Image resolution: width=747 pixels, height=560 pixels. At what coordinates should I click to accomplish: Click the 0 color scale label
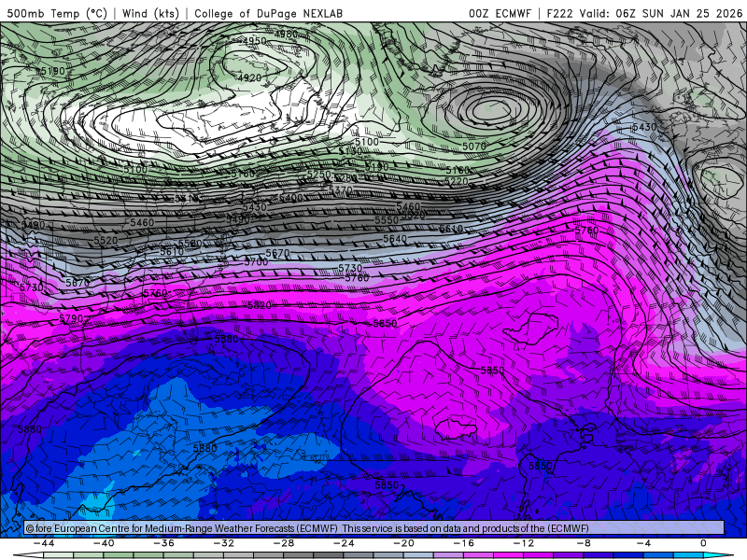coord(703,543)
